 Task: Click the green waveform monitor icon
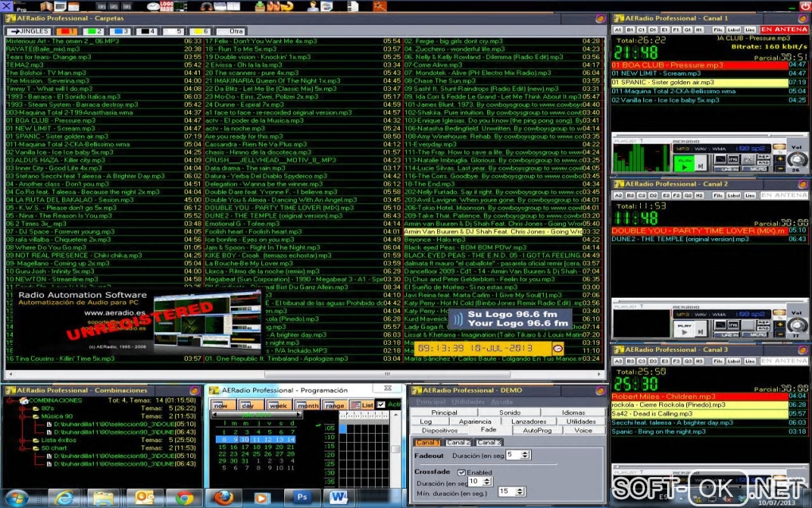point(181,6)
